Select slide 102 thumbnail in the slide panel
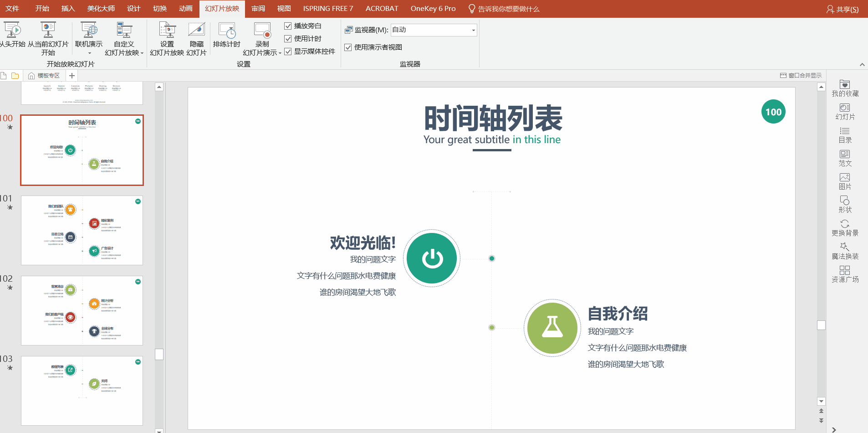 [82, 310]
